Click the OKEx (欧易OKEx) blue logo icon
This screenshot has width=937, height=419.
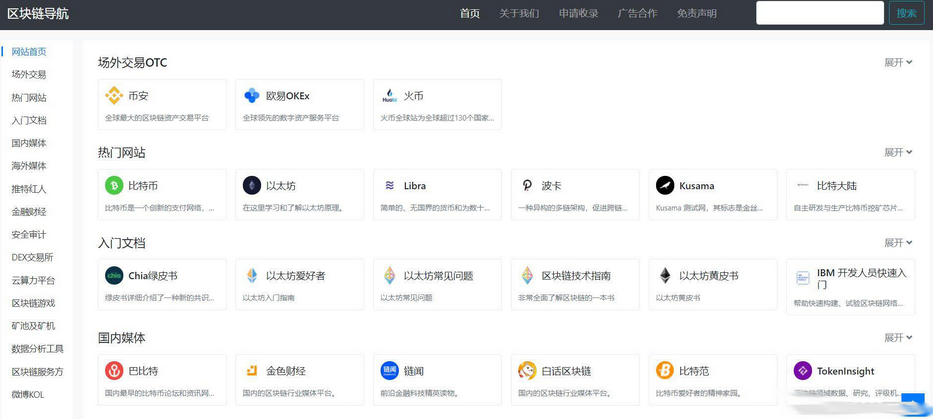(x=252, y=96)
